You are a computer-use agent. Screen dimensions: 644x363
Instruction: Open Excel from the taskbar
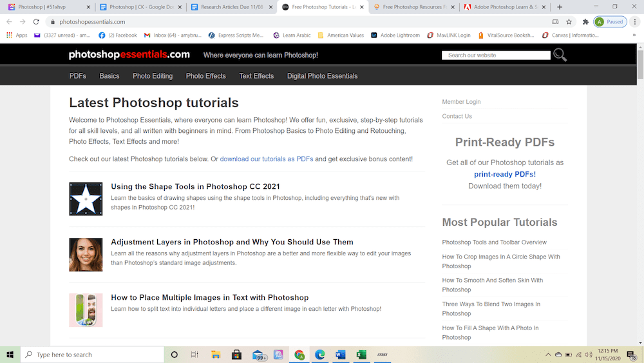pyautogui.click(x=361, y=355)
